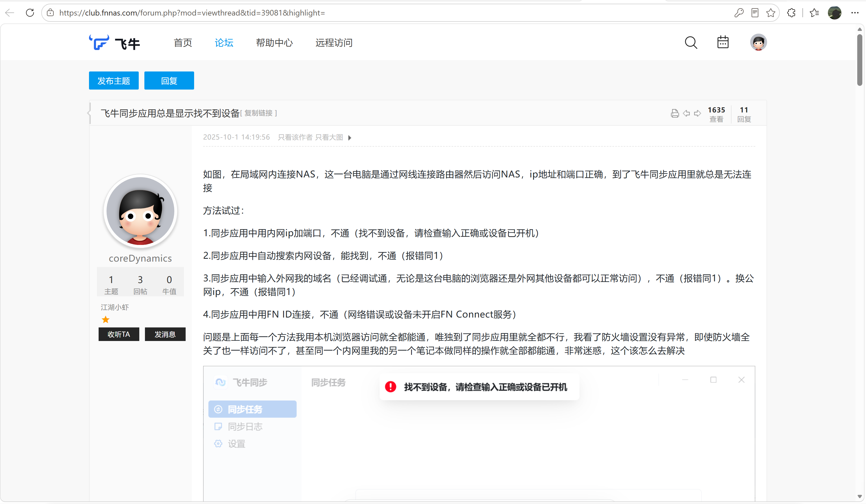
Task: Open browser profile avatar
Action: pyautogui.click(x=834, y=13)
